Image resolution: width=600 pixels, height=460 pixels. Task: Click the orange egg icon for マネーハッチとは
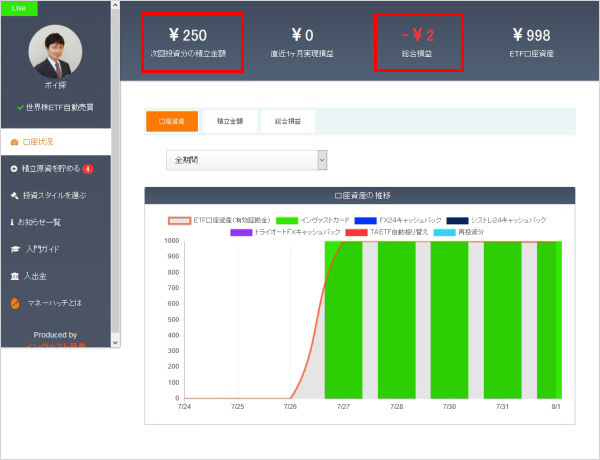pos(15,303)
